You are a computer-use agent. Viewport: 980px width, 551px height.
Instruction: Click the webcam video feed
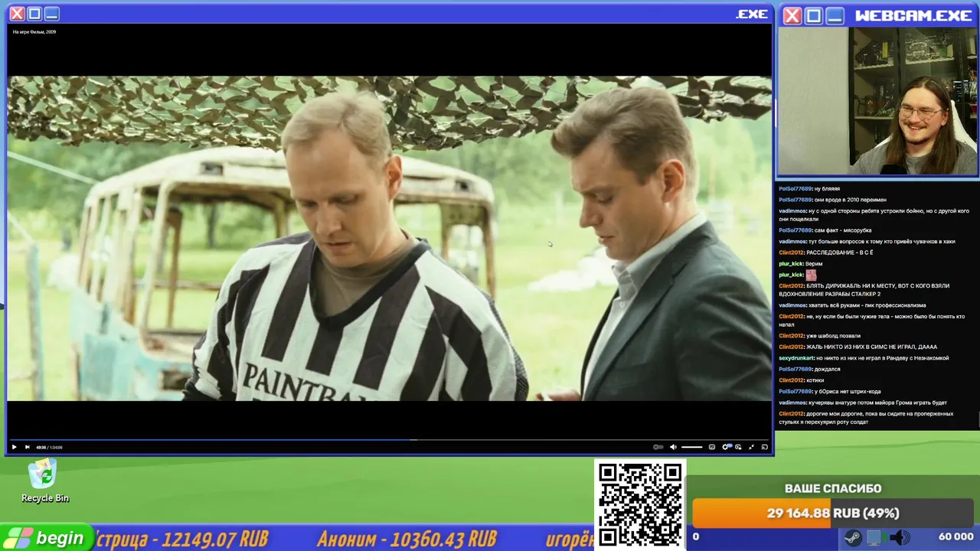pyautogui.click(x=878, y=101)
